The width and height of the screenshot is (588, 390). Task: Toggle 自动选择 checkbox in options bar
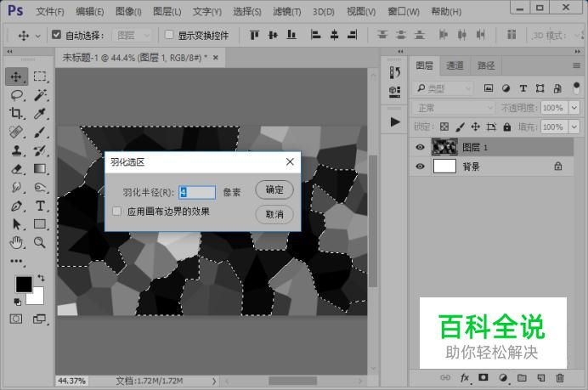click(x=57, y=36)
